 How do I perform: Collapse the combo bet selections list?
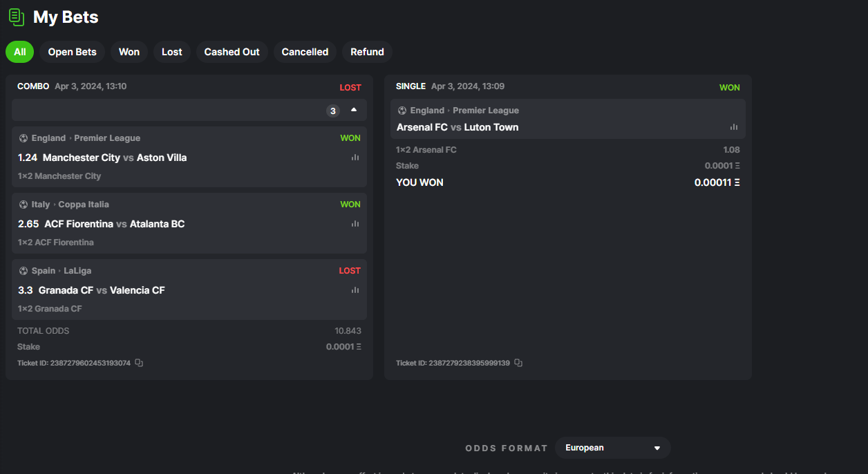pyautogui.click(x=354, y=110)
